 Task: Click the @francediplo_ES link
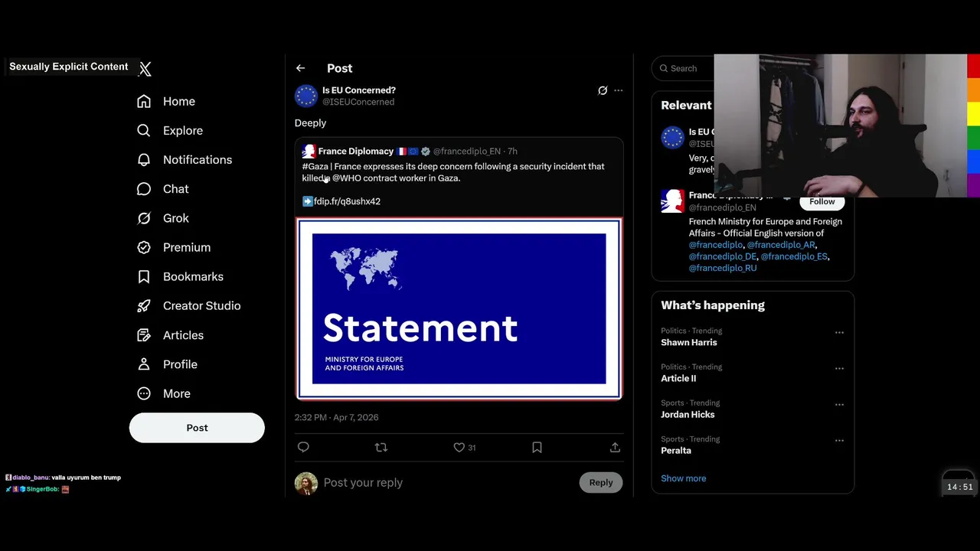click(794, 256)
